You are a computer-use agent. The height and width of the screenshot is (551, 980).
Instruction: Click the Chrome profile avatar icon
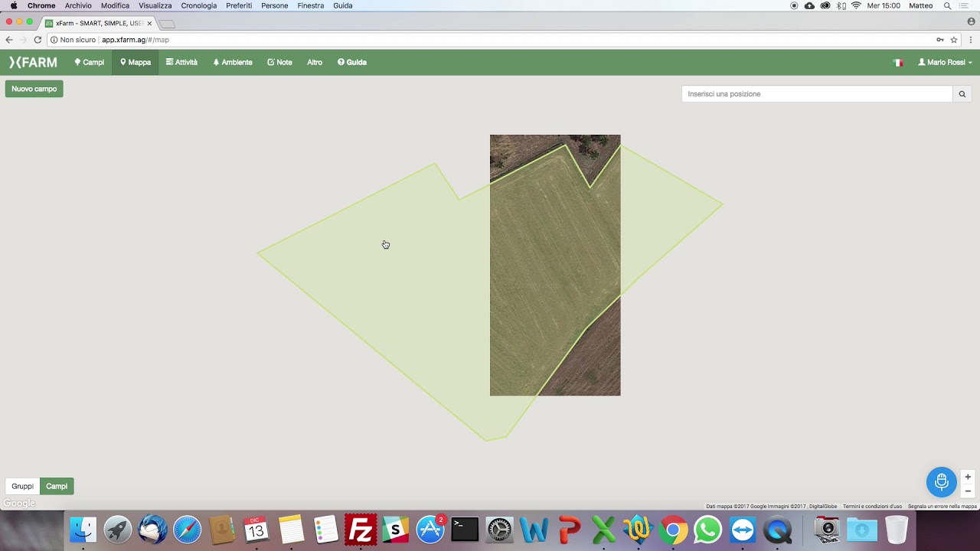[x=971, y=22]
